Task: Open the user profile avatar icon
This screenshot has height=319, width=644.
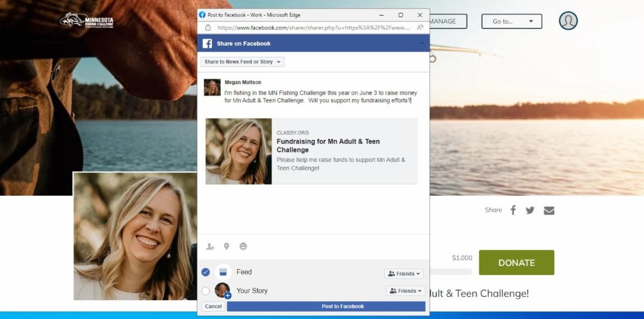Action: pos(568,21)
